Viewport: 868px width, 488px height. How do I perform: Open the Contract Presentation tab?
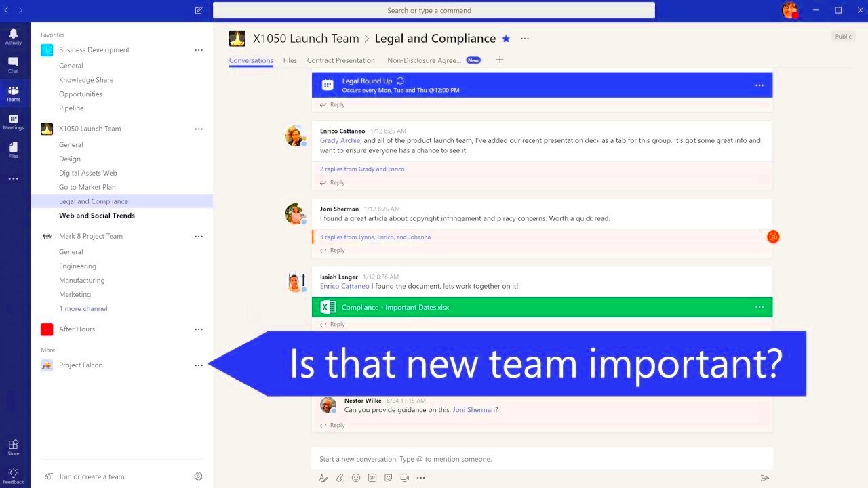pyautogui.click(x=341, y=60)
